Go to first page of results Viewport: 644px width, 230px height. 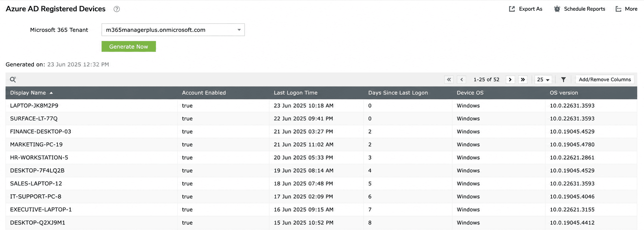click(x=449, y=79)
